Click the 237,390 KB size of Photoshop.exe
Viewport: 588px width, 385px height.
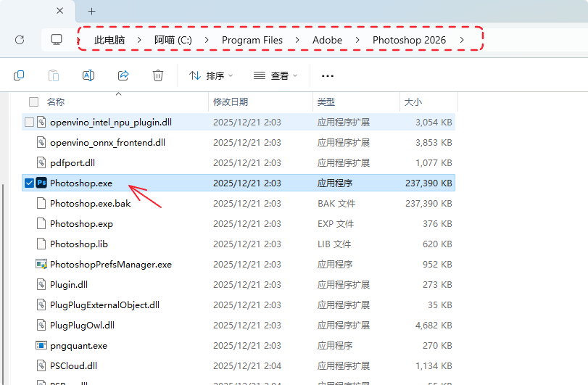pos(428,183)
